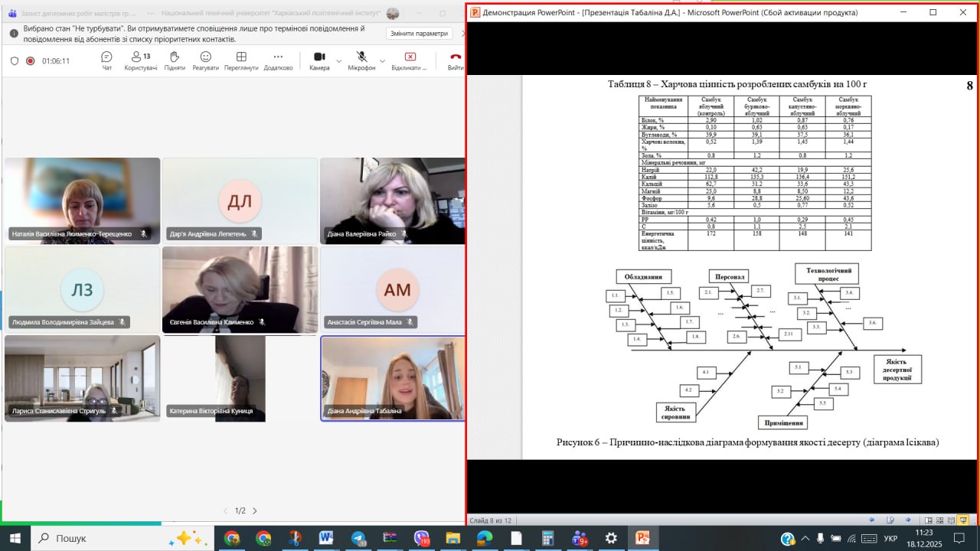The width and height of the screenshot is (980, 551).
Task: Show hidden system tray icons
Action: pos(805,539)
